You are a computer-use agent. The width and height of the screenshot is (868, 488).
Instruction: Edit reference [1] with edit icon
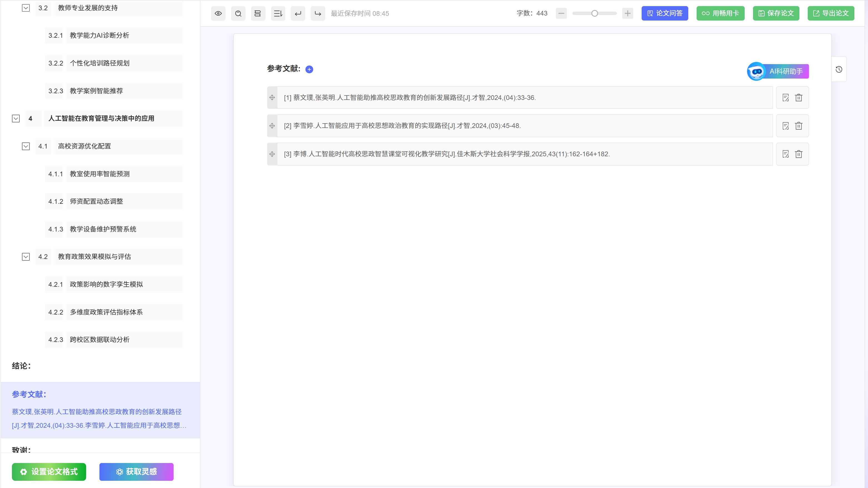[x=786, y=98]
